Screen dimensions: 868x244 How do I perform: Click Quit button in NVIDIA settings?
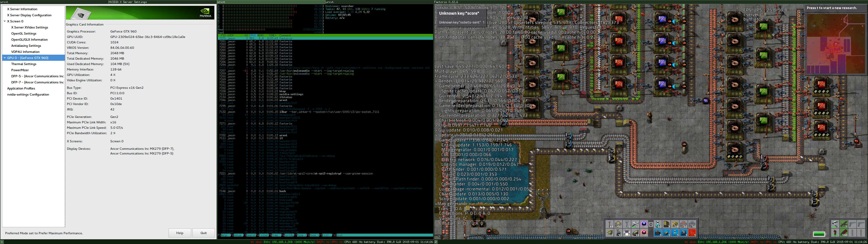(x=203, y=233)
